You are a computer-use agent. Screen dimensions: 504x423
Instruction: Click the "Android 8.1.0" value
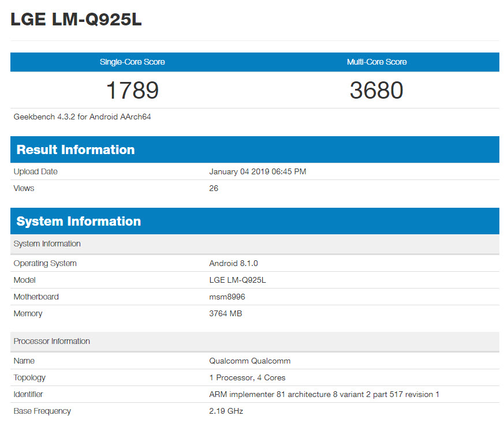tap(233, 263)
